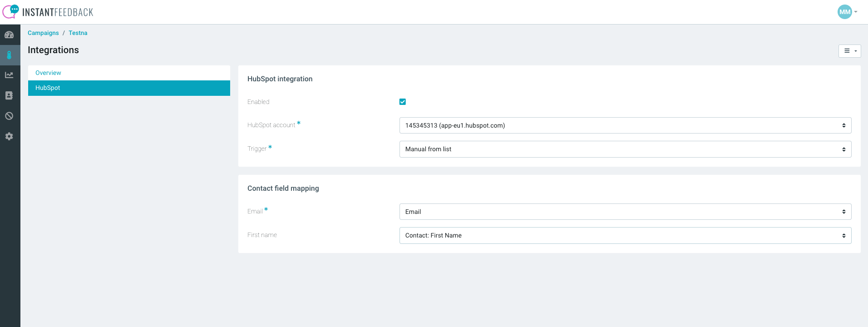Open the contacts book icon in the sidebar
This screenshot has width=868, height=327.
tap(9, 95)
